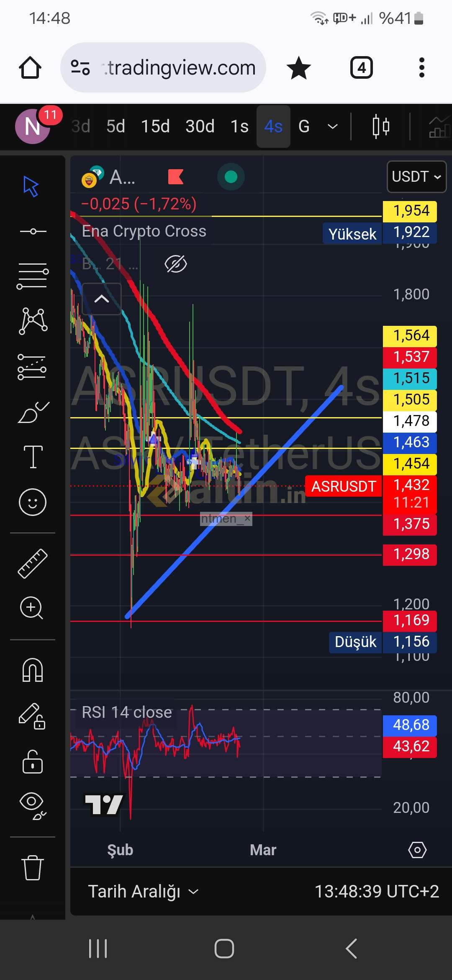Click the white 1,478 price label
Image resolution: width=452 pixels, height=980 pixels.
click(x=410, y=421)
